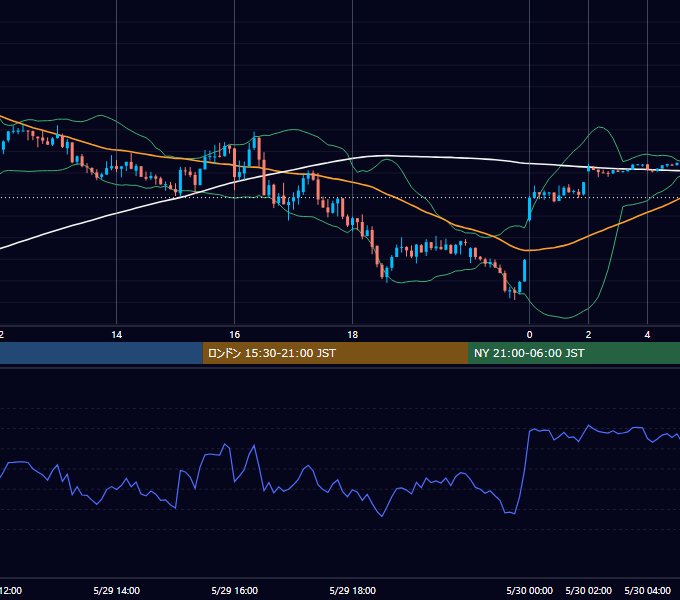Click the 14 hour label on the price chart axis
Screen dimensions: 680x600
(x=117, y=335)
